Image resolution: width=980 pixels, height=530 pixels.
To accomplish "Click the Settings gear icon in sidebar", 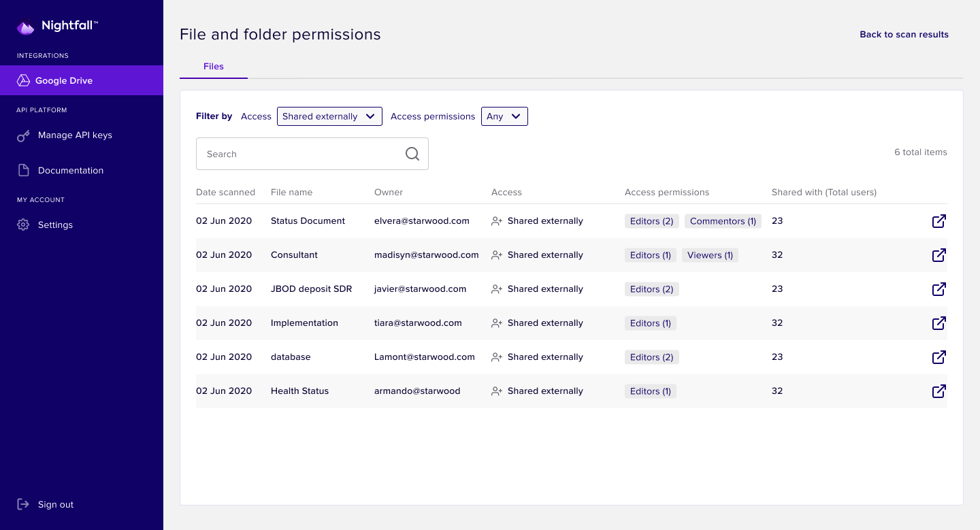I will click(23, 225).
